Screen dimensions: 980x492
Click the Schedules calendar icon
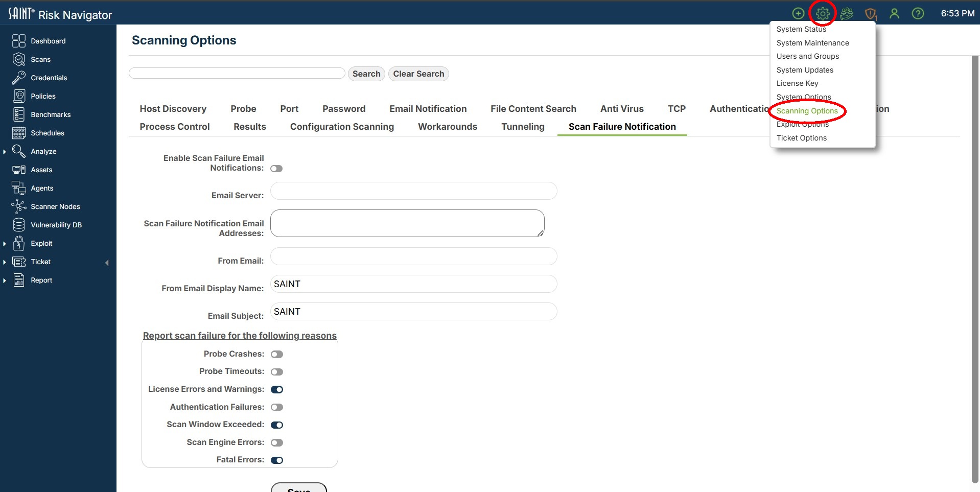click(x=19, y=133)
